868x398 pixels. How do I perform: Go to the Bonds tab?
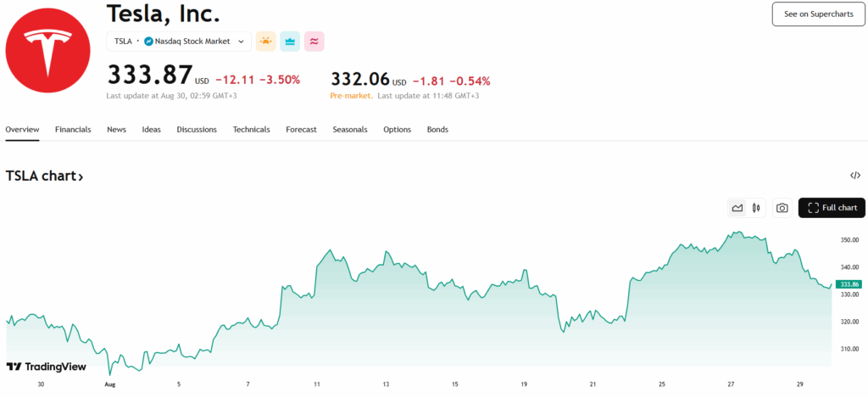[x=437, y=130]
